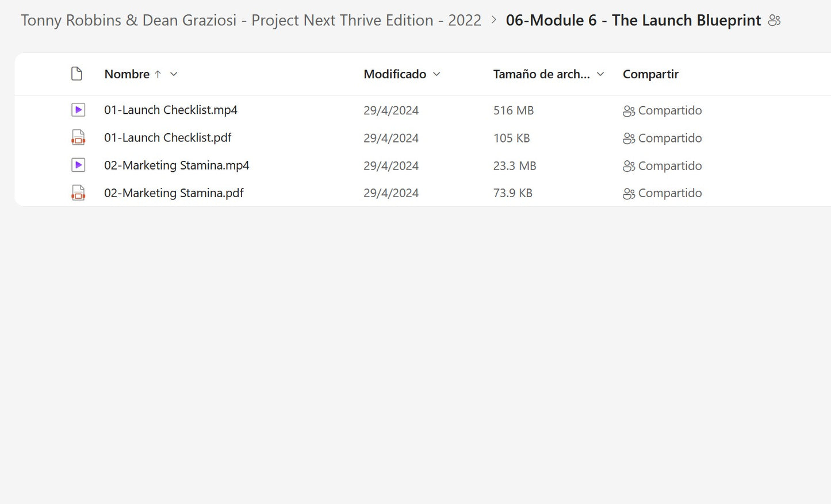
Task: Click the video icon for 01-Launch Checklist.mp4
Action: click(78, 110)
